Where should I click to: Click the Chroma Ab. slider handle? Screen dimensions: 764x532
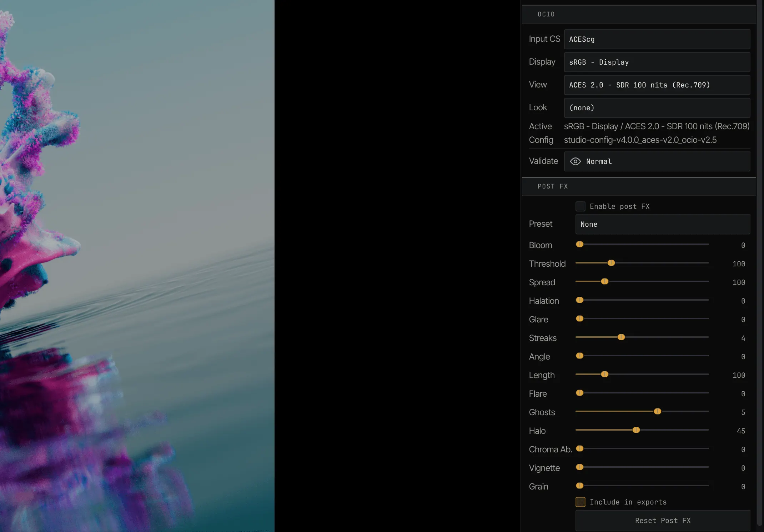580,448
